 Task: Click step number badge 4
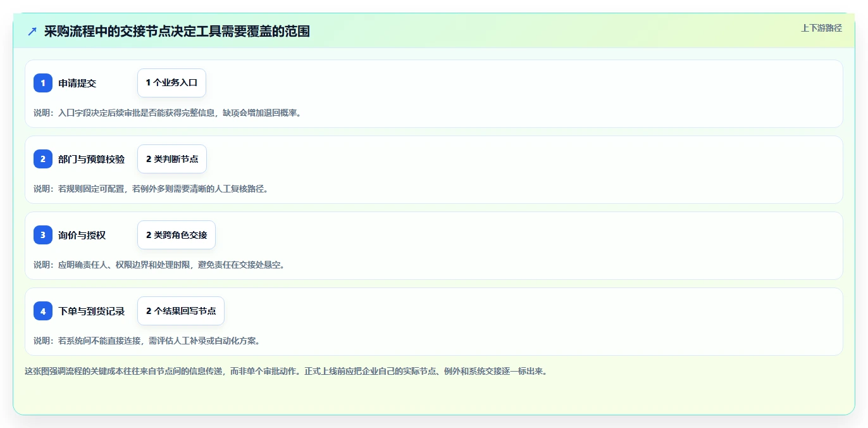pyautogui.click(x=43, y=311)
